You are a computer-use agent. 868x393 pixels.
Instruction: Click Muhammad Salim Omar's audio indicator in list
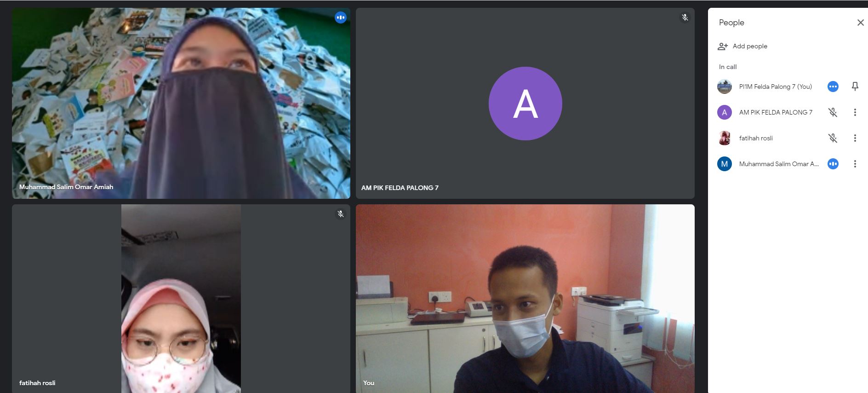[833, 164]
